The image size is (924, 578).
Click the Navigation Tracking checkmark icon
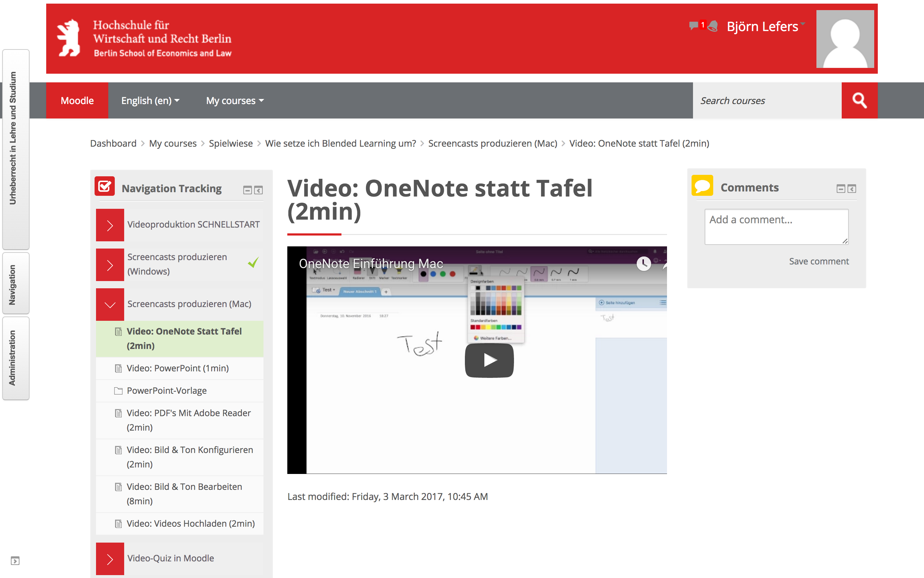[x=105, y=186]
